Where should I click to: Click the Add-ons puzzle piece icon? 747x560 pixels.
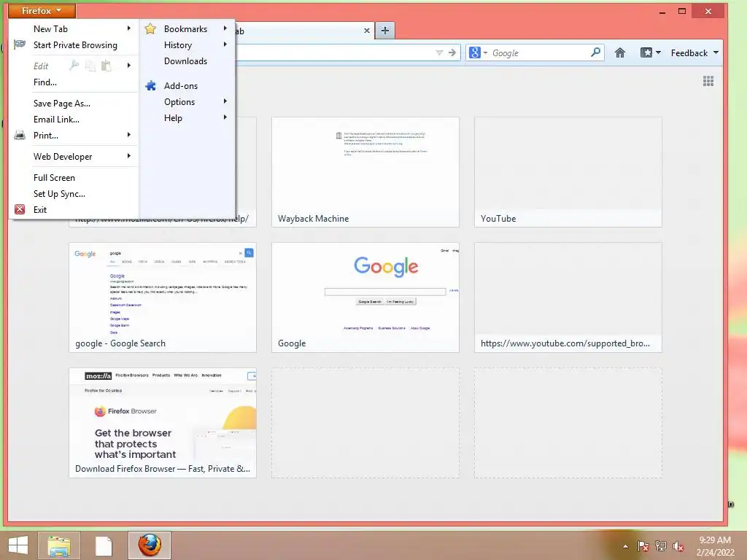pos(150,86)
